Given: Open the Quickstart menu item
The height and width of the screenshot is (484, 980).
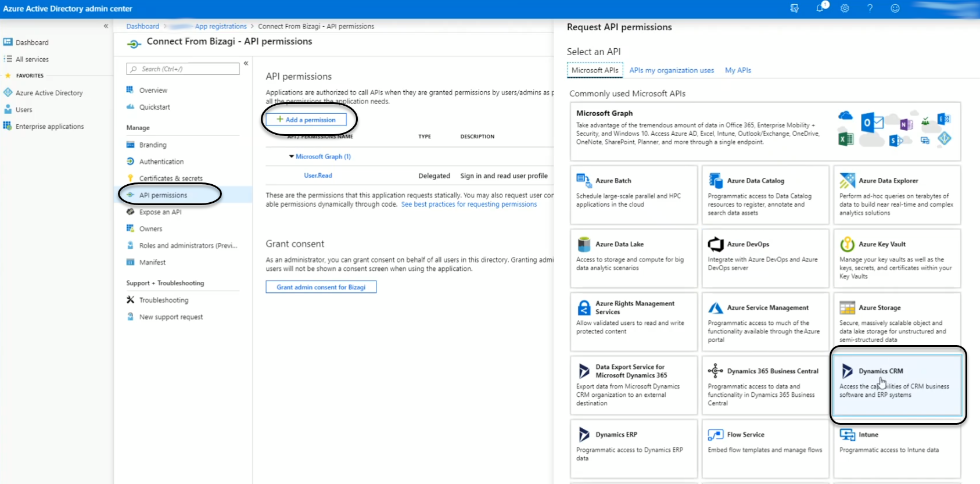Looking at the screenshot, I should [x=155, y=107].
